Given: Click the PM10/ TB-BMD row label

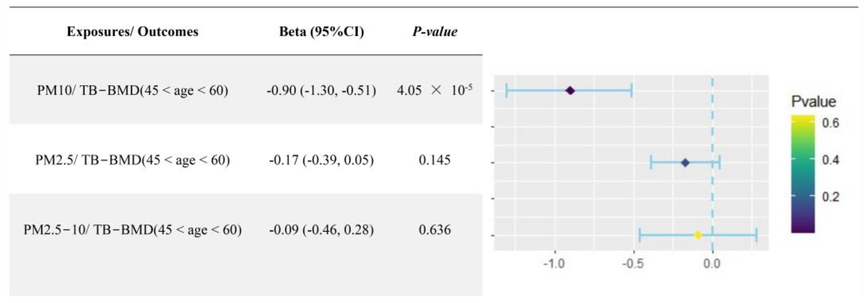Looking at the screenshot, I should tap(132, 90).
